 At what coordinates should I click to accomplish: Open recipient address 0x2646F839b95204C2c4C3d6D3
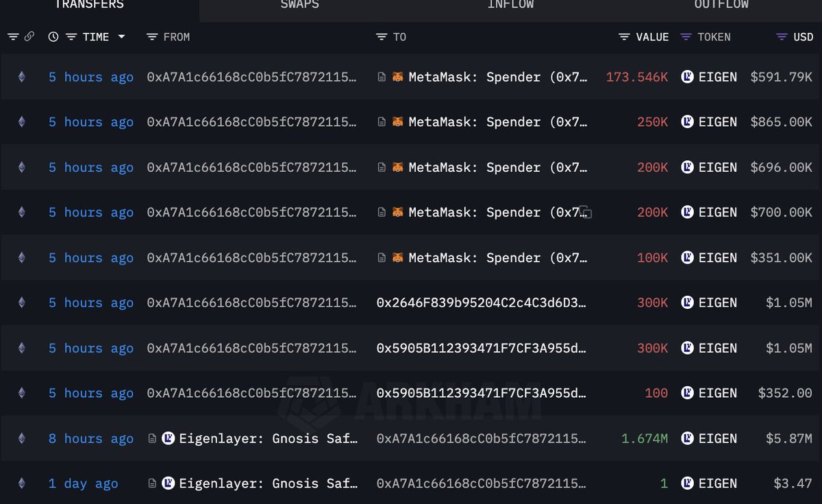482,303
